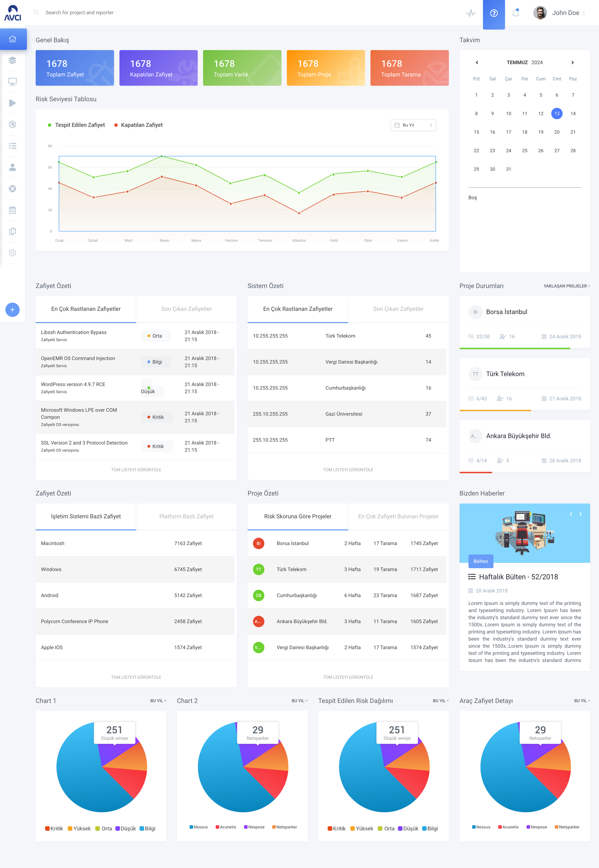Open the layers icon in sidebar
Image resolution: width=599 pixels, height=868 pixels.
point(12,60)
